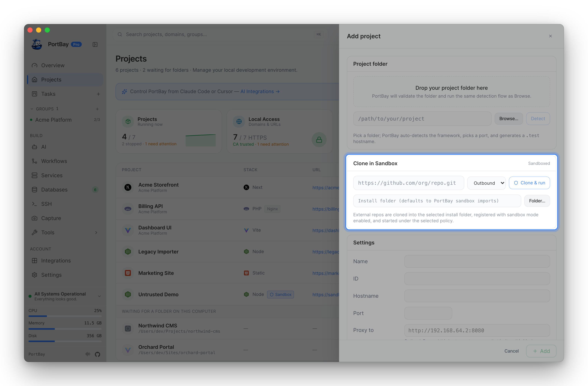Collapse the sidebar using panel icon
The image size is (588, 386).
coord(95,44)
